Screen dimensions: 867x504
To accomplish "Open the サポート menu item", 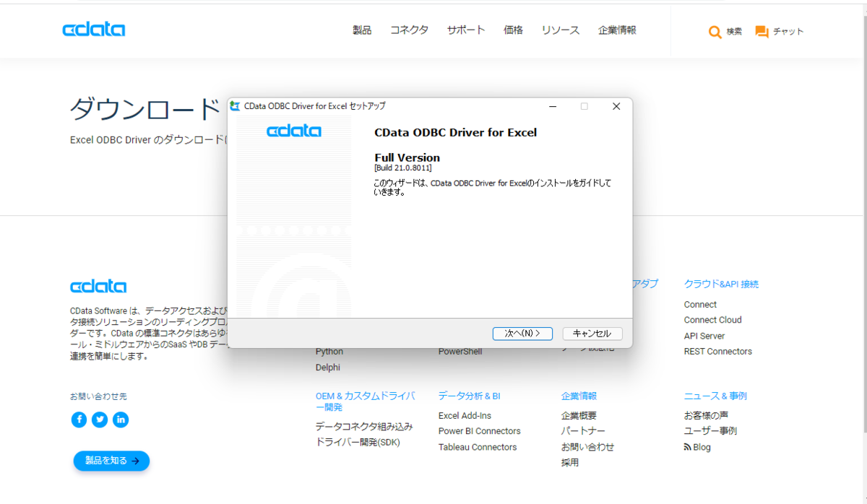I will tap(465, 30).
